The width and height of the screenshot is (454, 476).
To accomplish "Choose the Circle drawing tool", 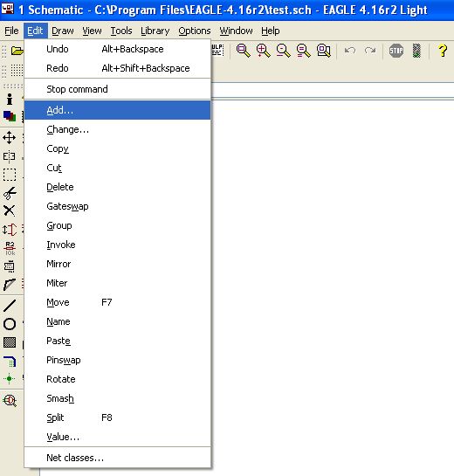I will (10, 324).
